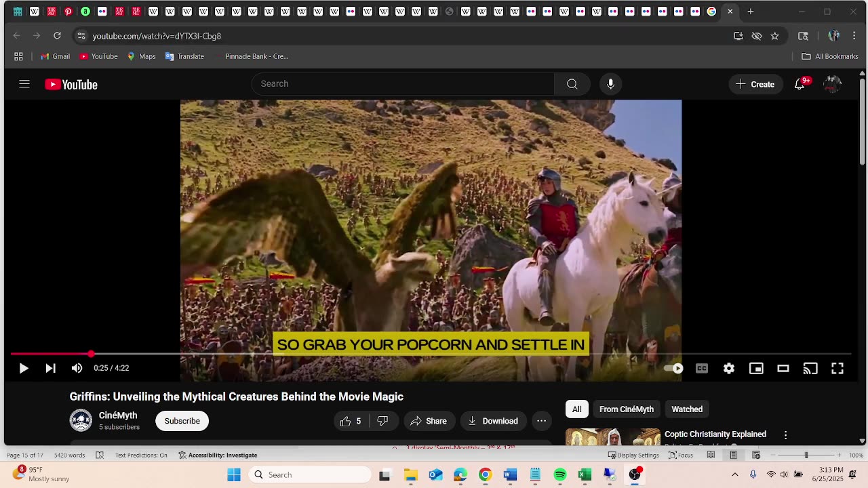View site information in address bar

coord(81,36)
